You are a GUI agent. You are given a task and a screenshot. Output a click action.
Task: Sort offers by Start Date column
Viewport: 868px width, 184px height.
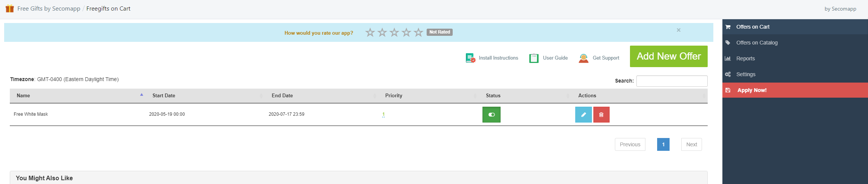[x=164, y=96]
